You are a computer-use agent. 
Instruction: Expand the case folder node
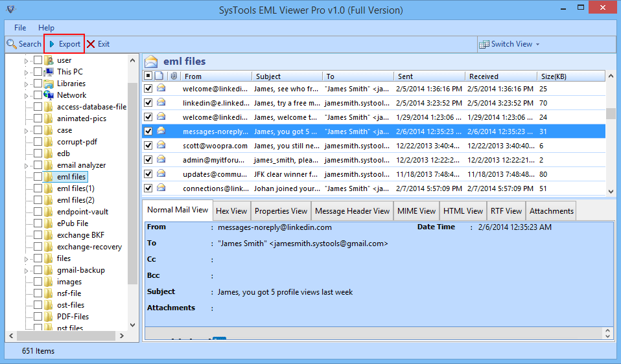pyautogui.click(x=27, y=131)
